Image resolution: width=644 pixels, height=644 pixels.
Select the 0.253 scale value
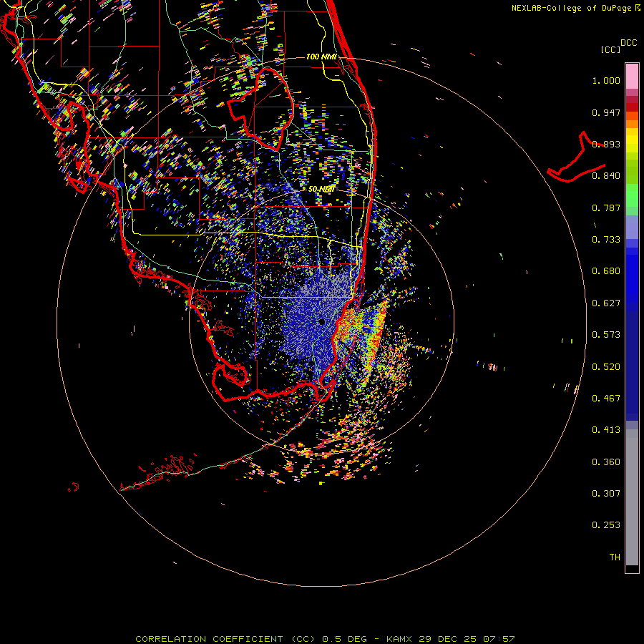tap(606, 525)
